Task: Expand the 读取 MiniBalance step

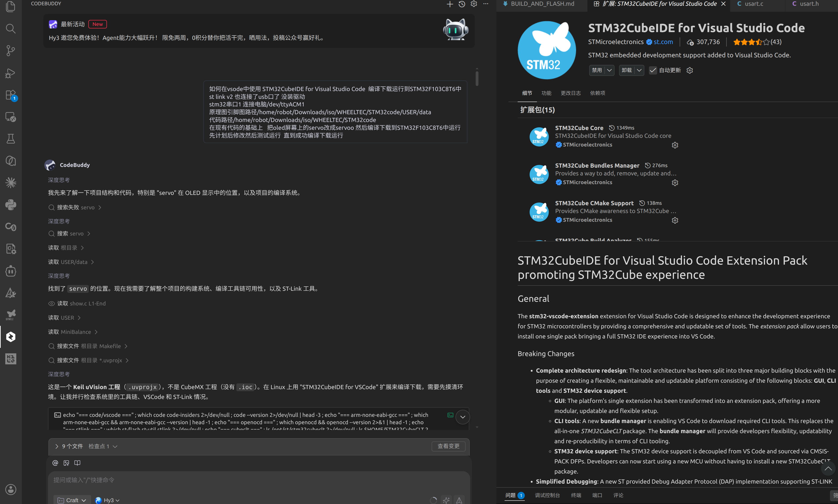Action: (73, 332)
